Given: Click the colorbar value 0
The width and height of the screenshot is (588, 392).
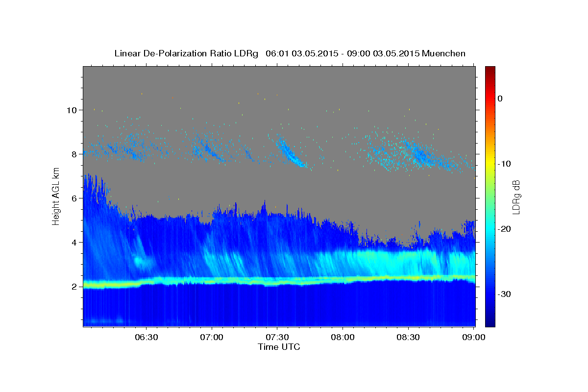Looking at the screenshot, I should 500,98.
